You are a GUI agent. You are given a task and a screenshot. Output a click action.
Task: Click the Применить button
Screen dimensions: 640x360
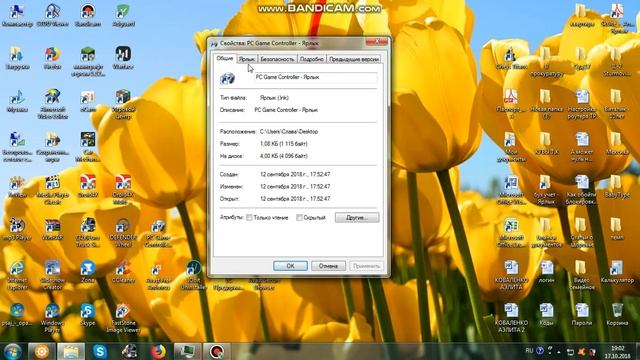pos(366,266)
